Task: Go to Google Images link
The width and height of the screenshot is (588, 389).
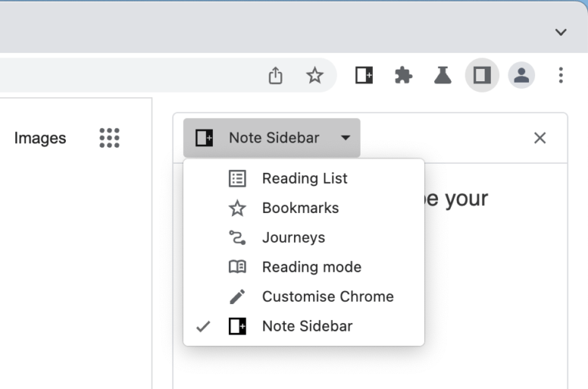Action: (40, 138)
